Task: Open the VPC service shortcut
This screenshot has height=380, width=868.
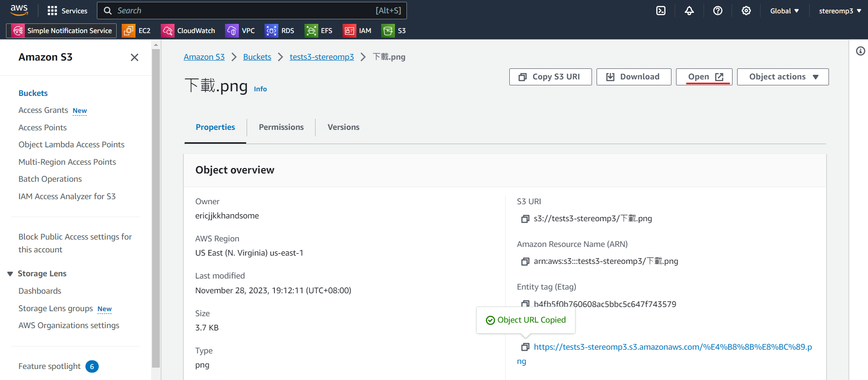Action: [240, 31]
